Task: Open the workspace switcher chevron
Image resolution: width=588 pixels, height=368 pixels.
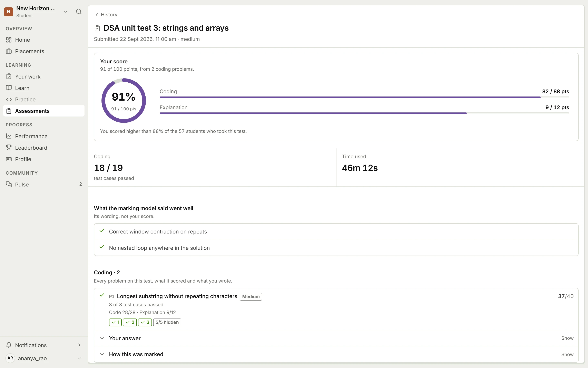Action: click(x=65, y=12)
